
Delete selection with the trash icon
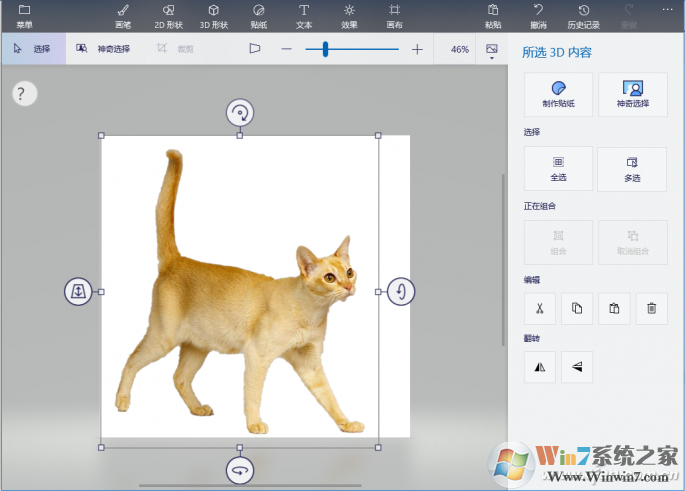tap(651, 309)
